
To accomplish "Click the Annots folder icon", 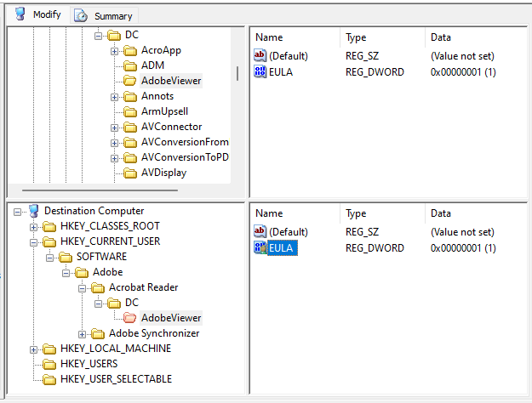I will click(x=130, y=97).
